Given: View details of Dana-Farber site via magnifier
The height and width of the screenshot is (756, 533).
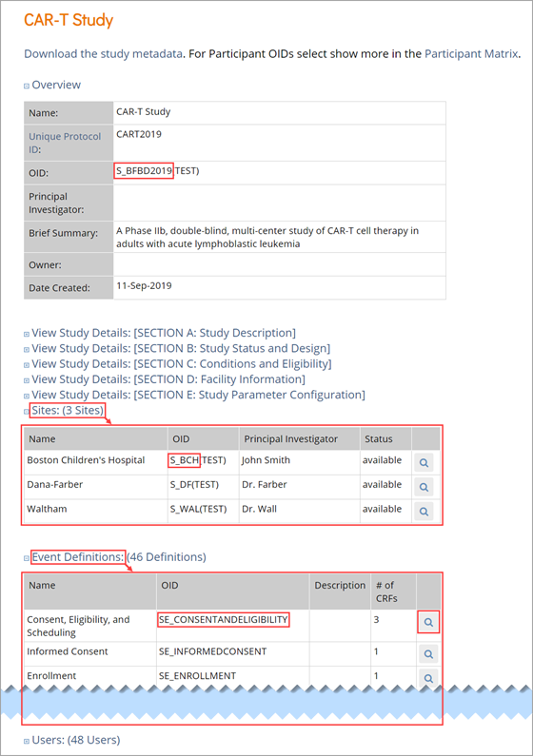Looking at the screenshot, I should click(424, 487).
